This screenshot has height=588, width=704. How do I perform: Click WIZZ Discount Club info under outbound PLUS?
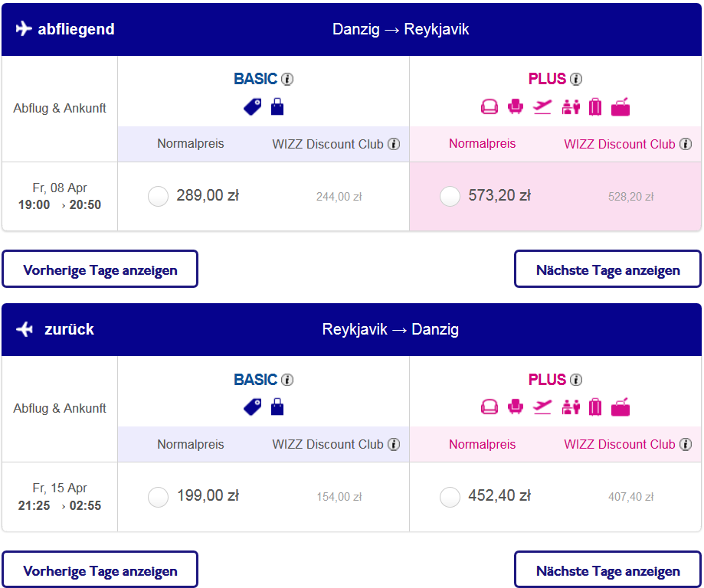[686, 144]
